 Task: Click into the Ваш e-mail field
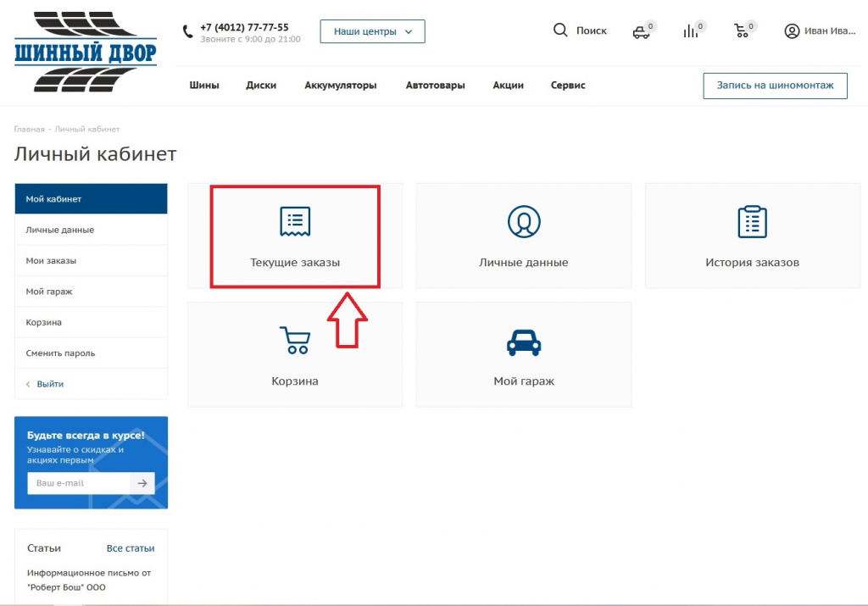(x=79, y=483)
